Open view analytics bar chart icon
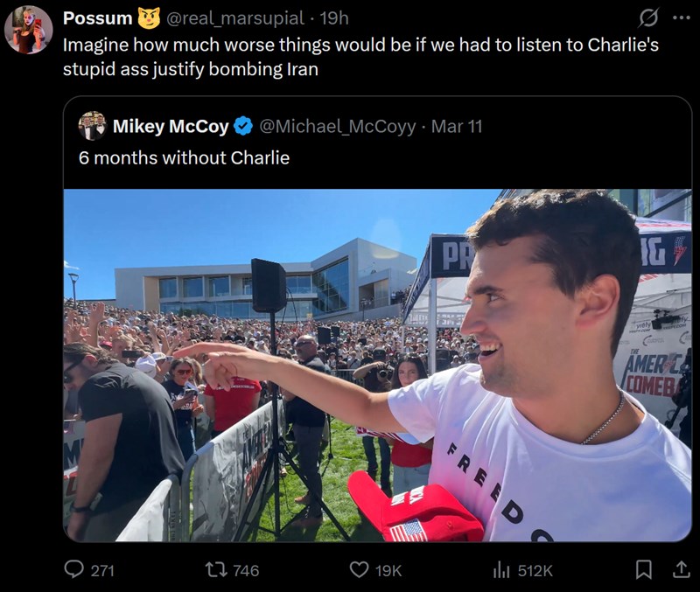This screenshot has width=700, height=592. point(501,570)
